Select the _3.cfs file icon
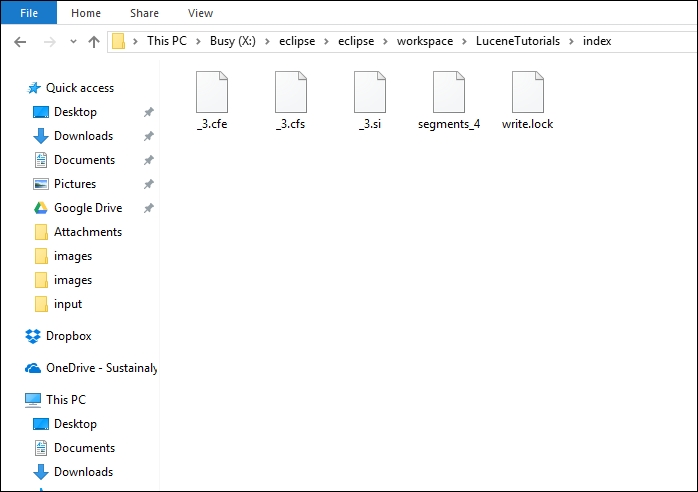 point(291,92)
